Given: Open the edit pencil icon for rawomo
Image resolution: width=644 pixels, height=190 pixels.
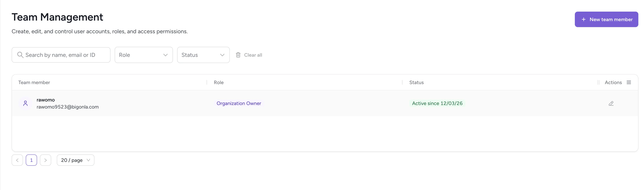Looking at the screenshot, I should click(x=611, y=103).
